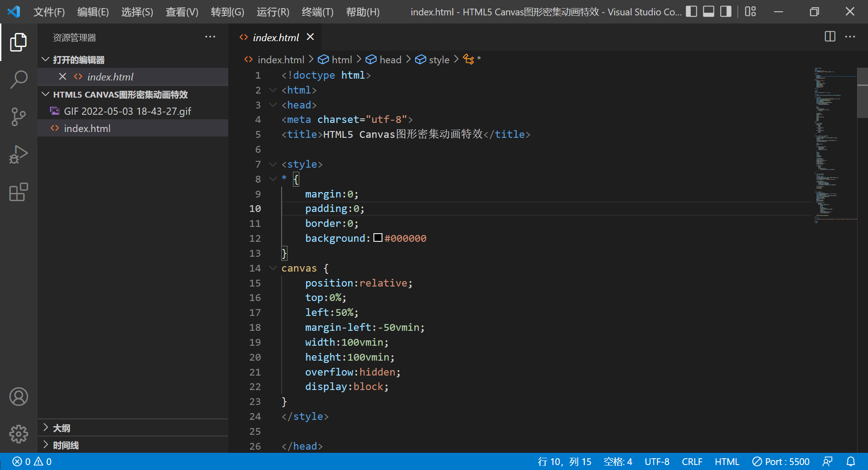Open the customize layout icon
Viewport: 868px width, 470px height.
coord(750,11)
